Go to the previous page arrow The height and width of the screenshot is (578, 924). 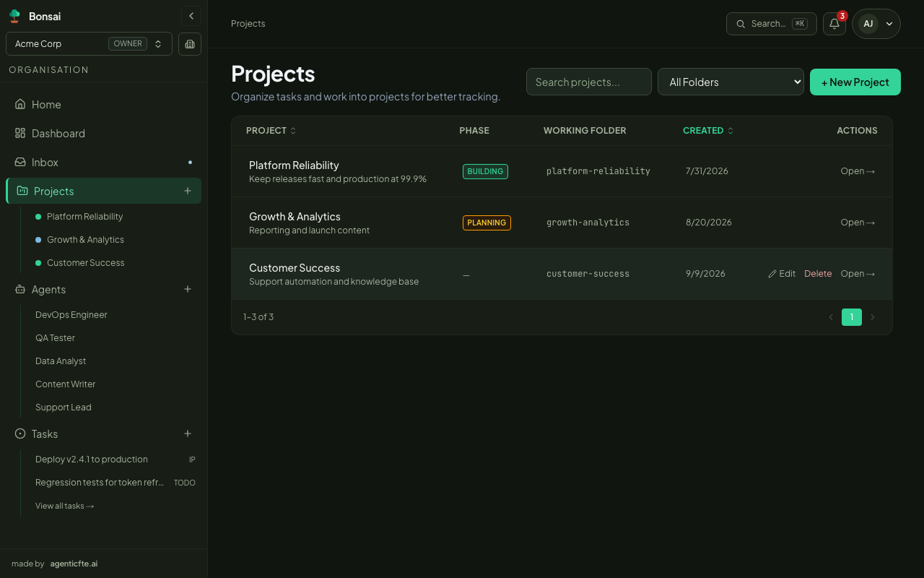tap(831, 317)
